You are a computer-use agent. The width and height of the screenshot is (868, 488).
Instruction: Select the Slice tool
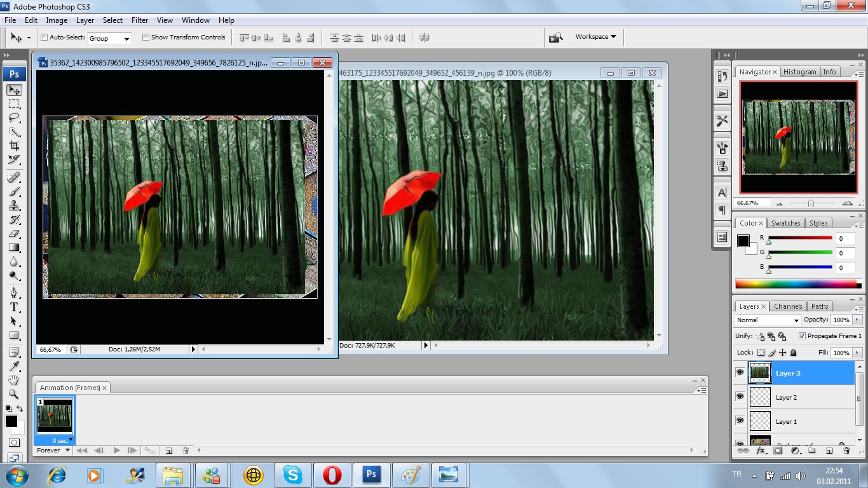(14, 160)
